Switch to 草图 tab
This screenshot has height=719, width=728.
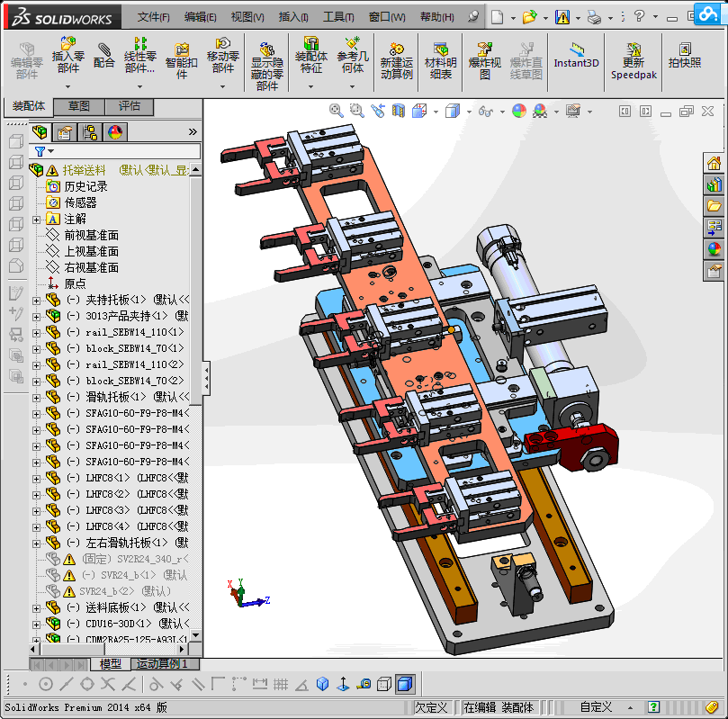click(79, 106)
